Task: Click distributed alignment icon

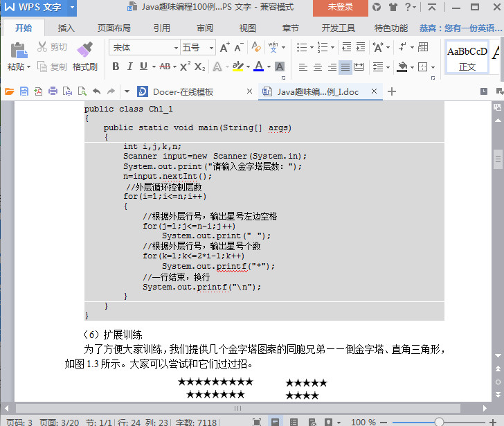Action: [x=359, y=67]
